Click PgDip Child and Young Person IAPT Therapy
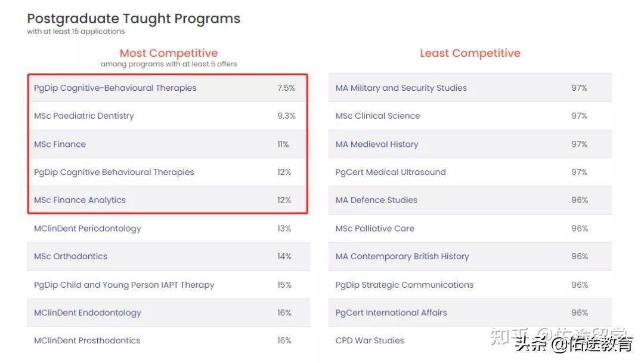The height and width of the screenshot is (363, 644). click(124, 285)
